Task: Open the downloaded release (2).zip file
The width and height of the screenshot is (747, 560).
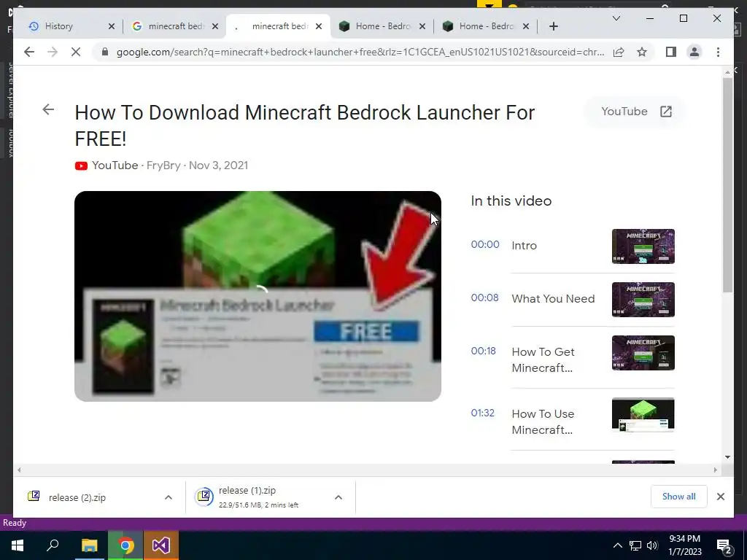Action: 77,497
